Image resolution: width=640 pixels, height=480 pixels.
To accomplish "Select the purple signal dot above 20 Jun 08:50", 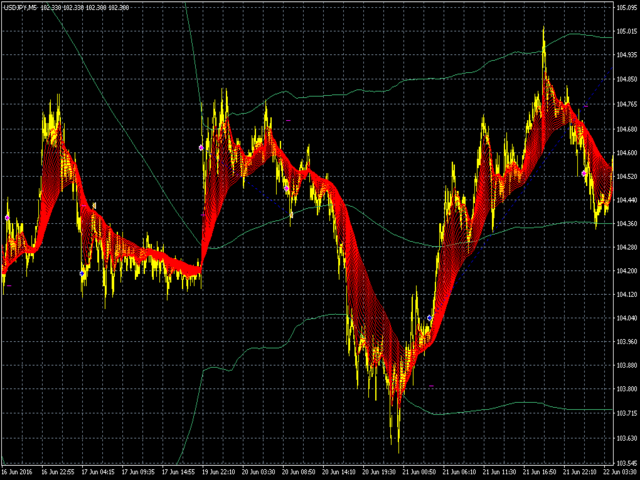I will (x=286, y=187).
